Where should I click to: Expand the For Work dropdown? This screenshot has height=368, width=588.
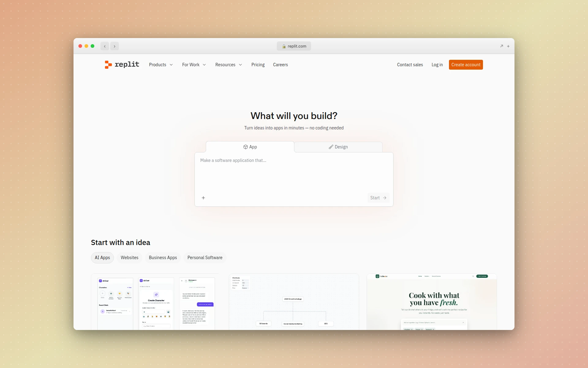point(194,65)
